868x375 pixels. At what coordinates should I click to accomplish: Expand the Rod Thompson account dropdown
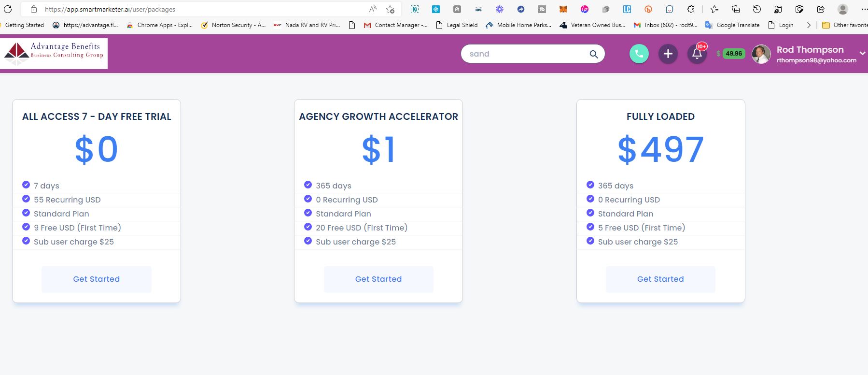[x=862, y=53]
